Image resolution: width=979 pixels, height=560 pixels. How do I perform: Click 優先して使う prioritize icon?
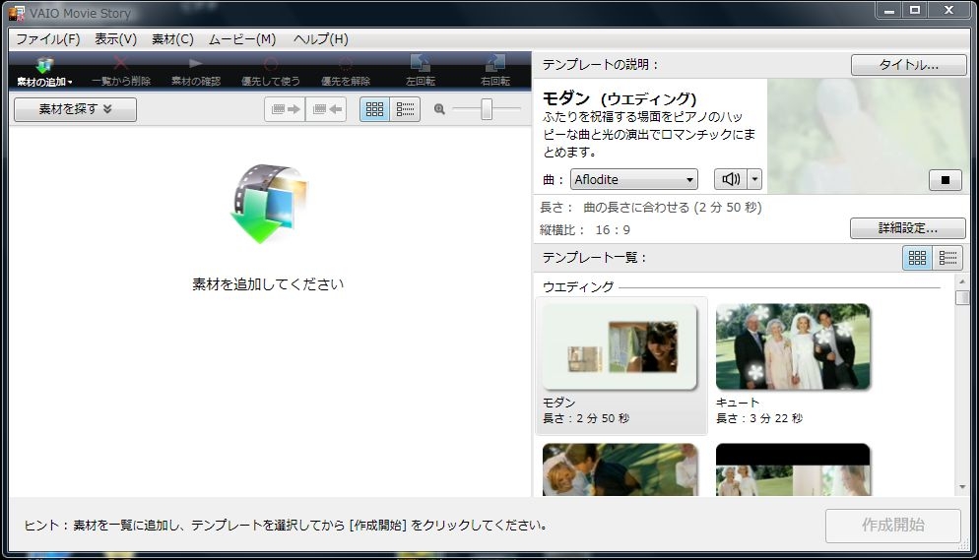270,71
